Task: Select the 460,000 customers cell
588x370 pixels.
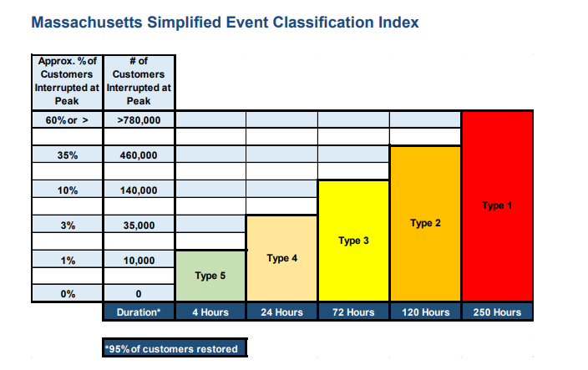Action: (x=139, y=155)
